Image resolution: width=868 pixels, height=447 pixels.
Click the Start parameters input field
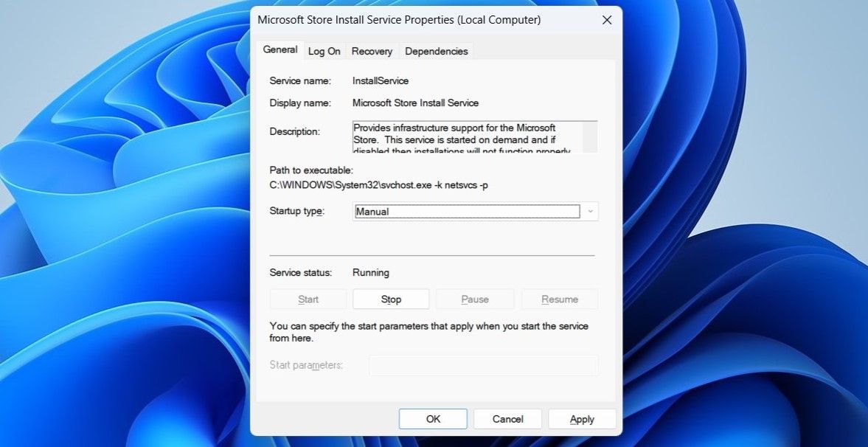point(485,365)
